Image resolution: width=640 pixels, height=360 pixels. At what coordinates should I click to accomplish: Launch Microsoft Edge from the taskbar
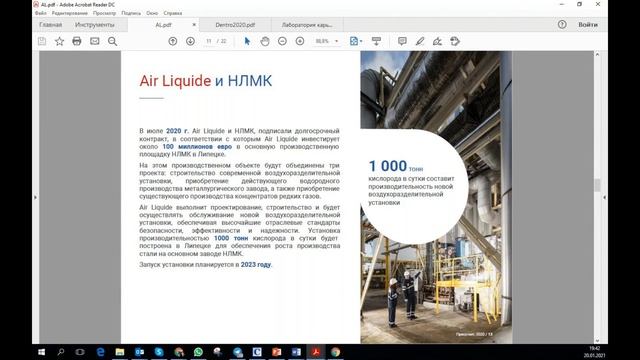(x=100, y=352)
